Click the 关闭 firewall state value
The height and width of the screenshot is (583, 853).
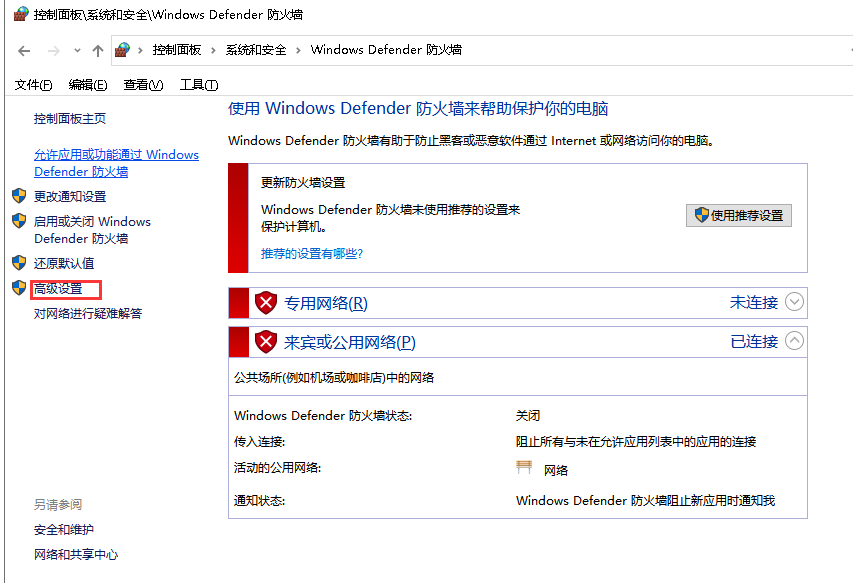(x=528, y=416)
